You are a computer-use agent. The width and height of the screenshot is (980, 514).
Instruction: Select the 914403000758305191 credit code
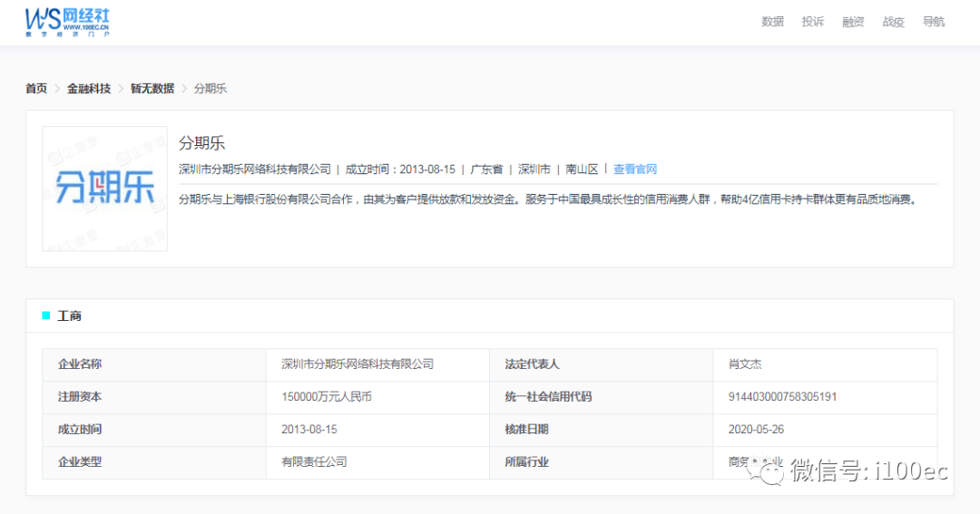click(782, 397)
